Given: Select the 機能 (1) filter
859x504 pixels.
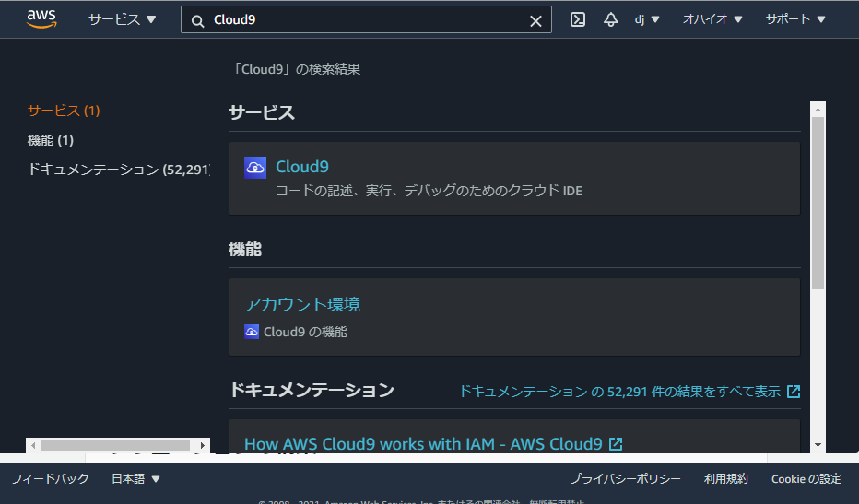Looking at the screenshot, I should [x=51, y=140].
